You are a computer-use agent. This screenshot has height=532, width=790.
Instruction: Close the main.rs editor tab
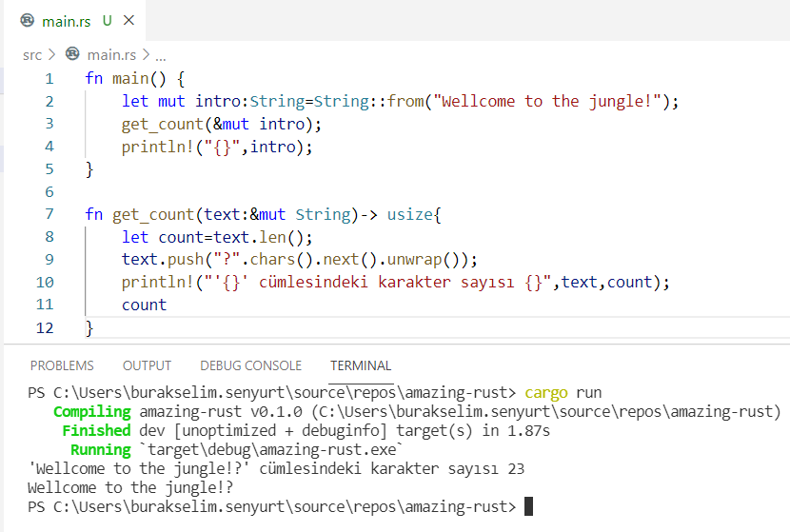click(x=129, y=20)
